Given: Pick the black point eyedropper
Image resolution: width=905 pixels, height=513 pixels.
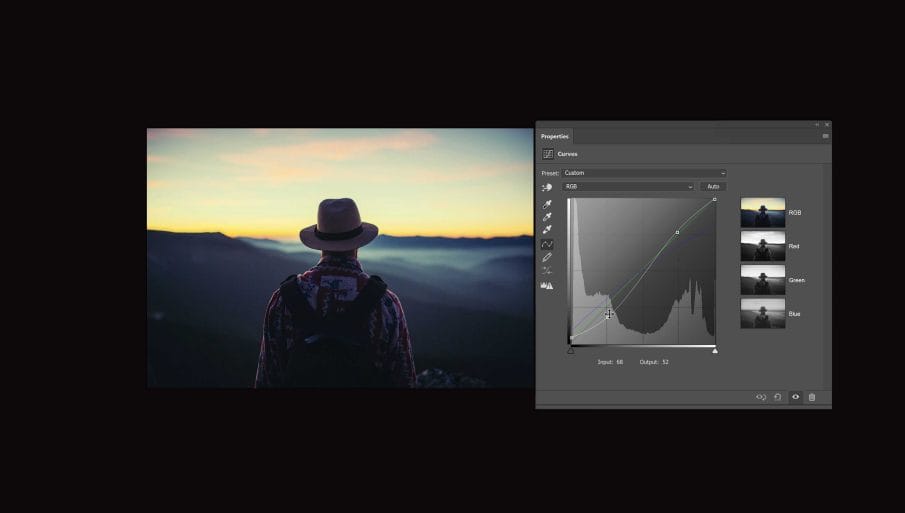Looking at the screenshot, I should click(547, 205).
